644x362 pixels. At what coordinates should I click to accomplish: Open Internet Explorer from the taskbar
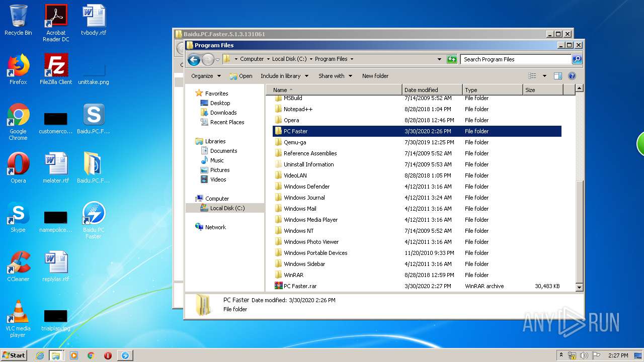pos(40,355)
